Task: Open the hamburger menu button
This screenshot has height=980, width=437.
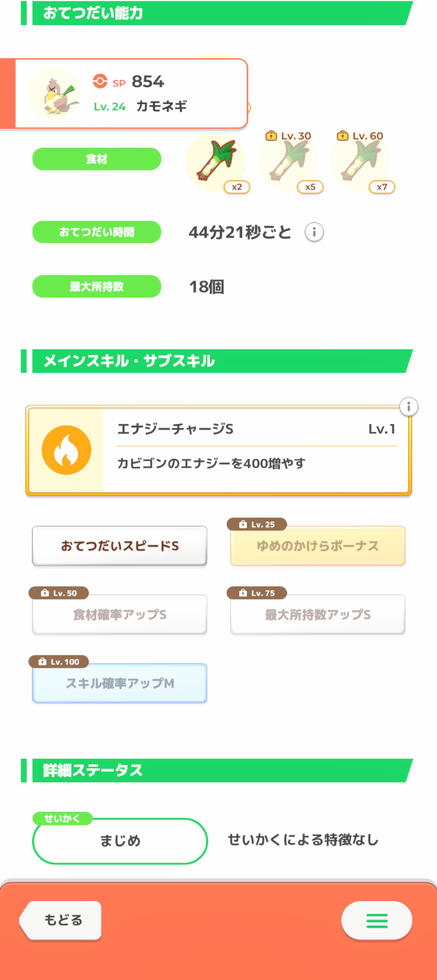Action: pos(377,921)
